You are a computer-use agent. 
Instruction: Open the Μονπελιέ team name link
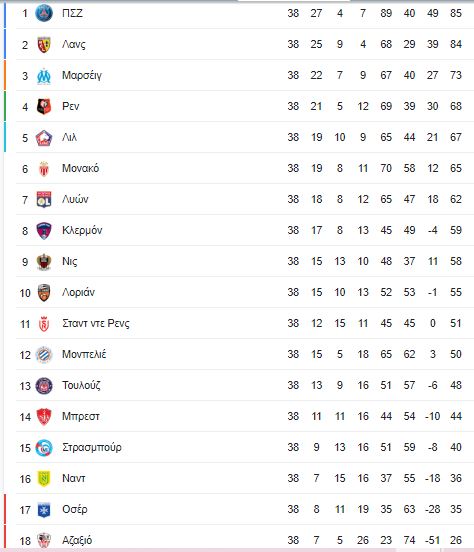click(x=84, y=354)
